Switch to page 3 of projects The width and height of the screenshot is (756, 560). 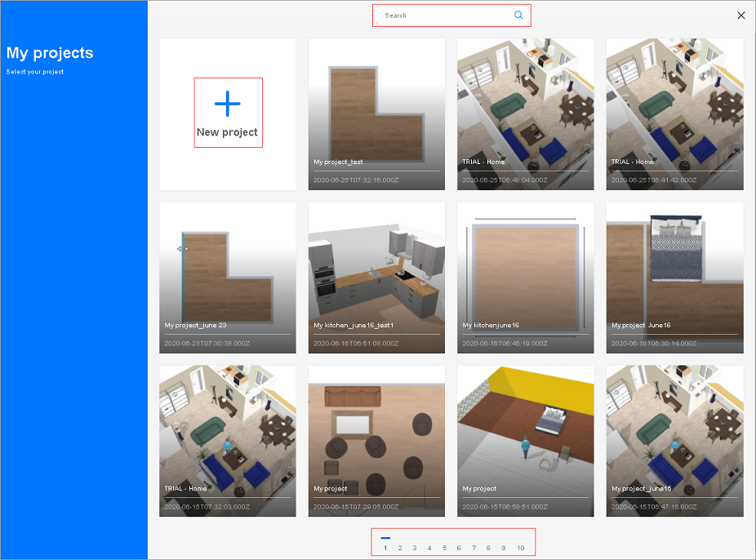(x=415, y=548)
